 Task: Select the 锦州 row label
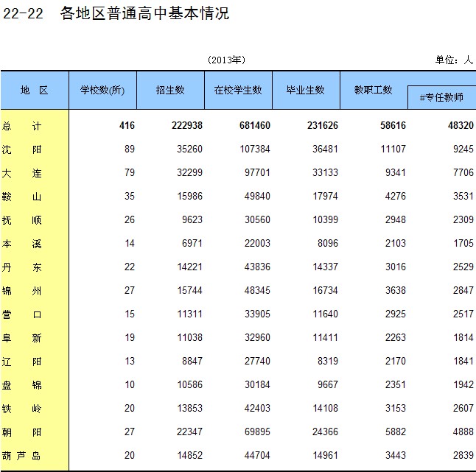click(21, 291)
